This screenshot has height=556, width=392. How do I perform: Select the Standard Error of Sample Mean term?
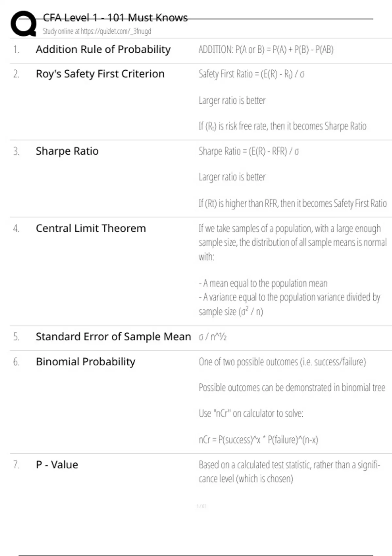tap(113, 337)
